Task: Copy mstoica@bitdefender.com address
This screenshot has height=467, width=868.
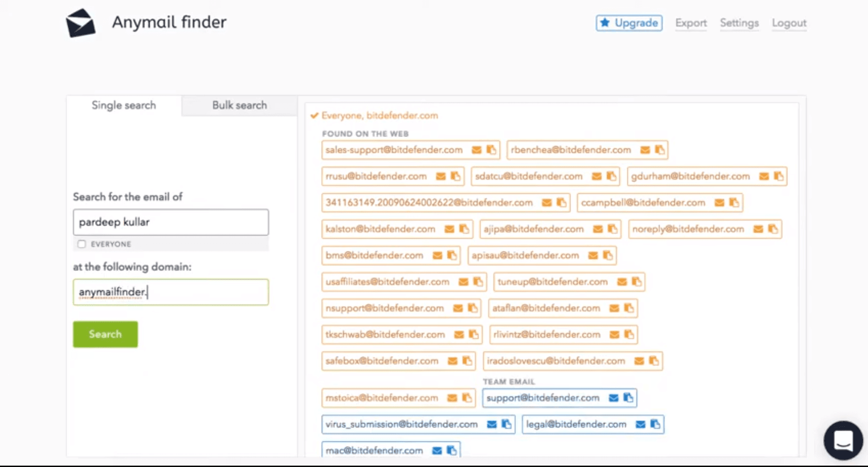Action: [x=467, y=398]
